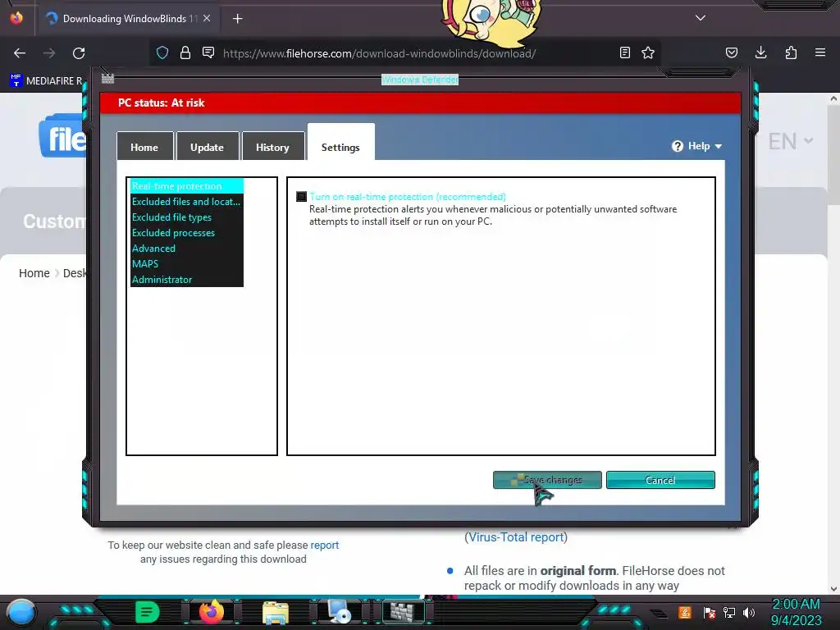Open the History tab
Viewport: 840px width, 630px height.
click(x=272, y=148)
